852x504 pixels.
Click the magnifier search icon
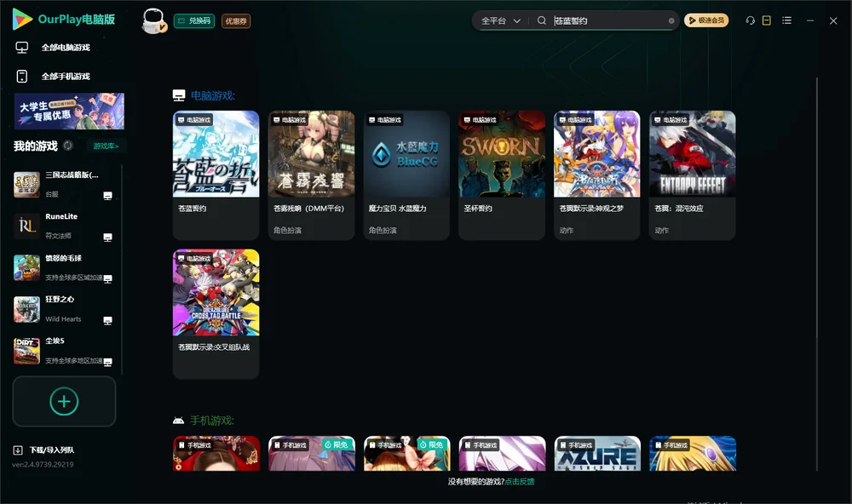542,20
